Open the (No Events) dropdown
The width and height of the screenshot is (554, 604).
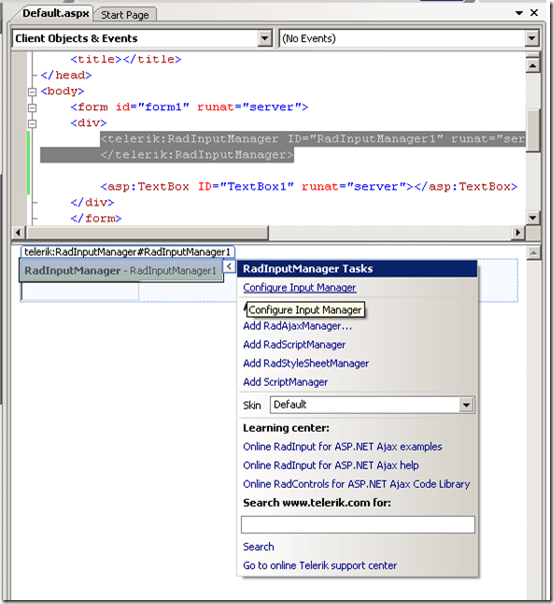(532, 39)
